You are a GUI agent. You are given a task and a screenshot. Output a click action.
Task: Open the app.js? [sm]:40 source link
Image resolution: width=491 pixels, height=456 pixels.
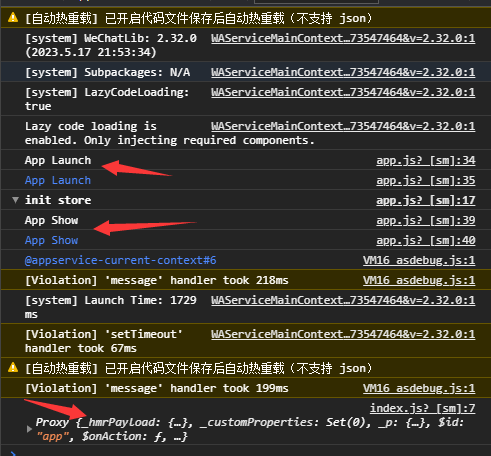tap(426, 240)
